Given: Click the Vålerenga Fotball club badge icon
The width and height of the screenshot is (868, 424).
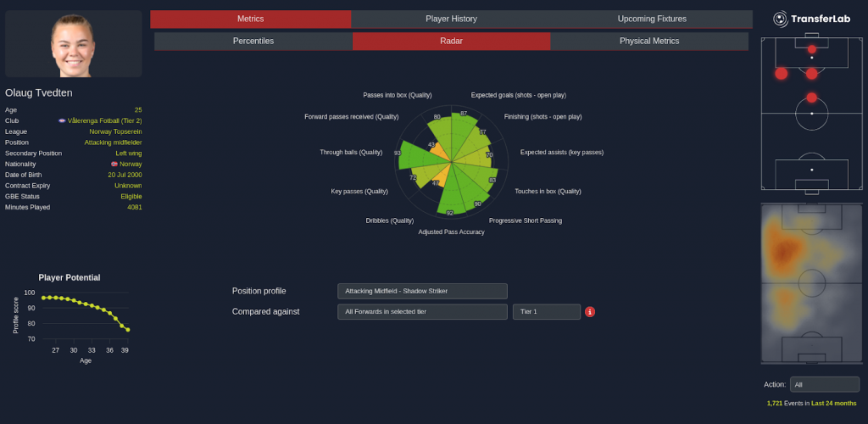Looking at the screenshot, I should coord(62,120).
